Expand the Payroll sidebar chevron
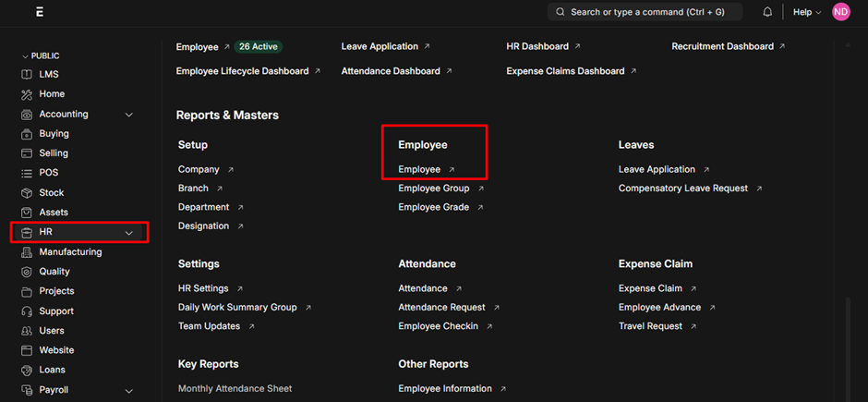 (x=129, y=391)
